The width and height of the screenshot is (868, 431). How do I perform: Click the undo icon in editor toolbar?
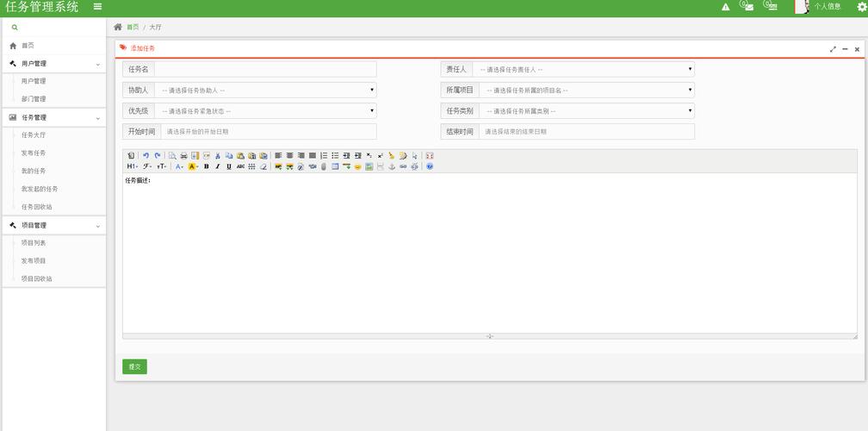pos(146,155)
